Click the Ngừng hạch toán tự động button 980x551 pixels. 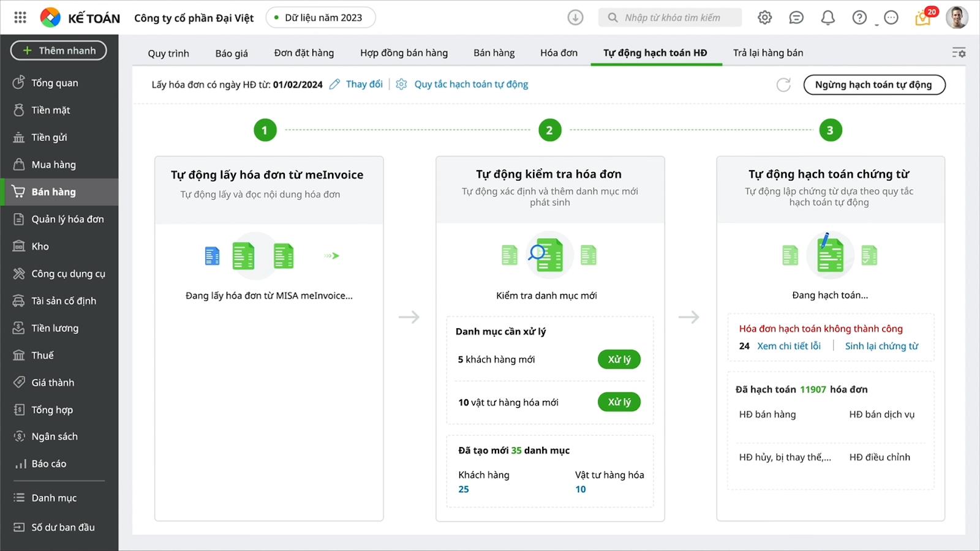point(874,84)
